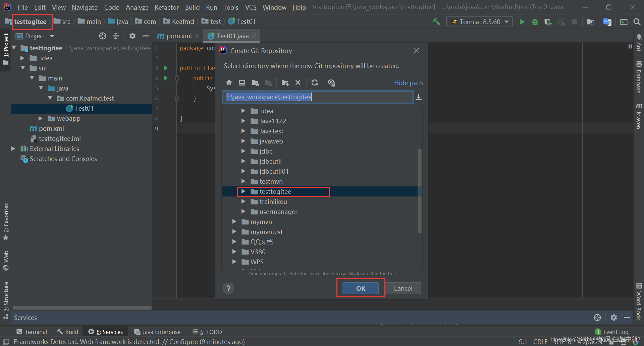The height and width of the screenshot is (346, 644).
Task: Click the Hide path link
Action: (408, 83)
